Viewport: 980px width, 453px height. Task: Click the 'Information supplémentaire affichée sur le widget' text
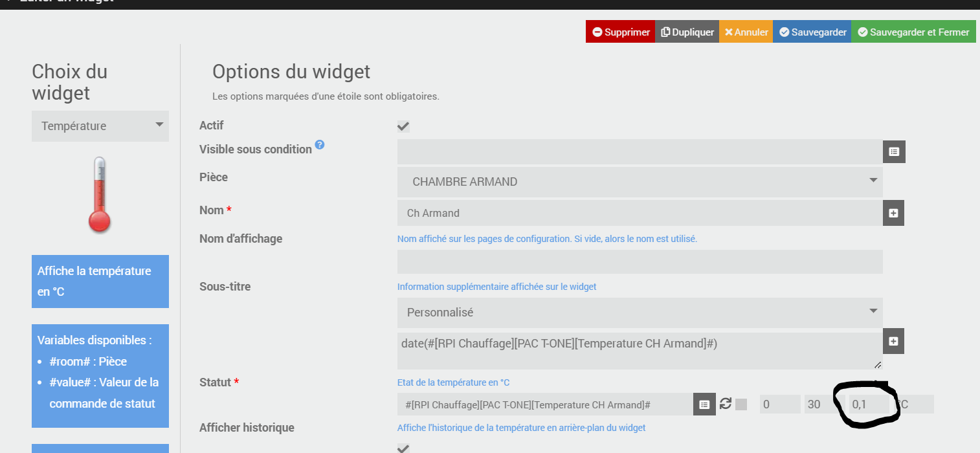pyautogui.click(x=496, y=287)
